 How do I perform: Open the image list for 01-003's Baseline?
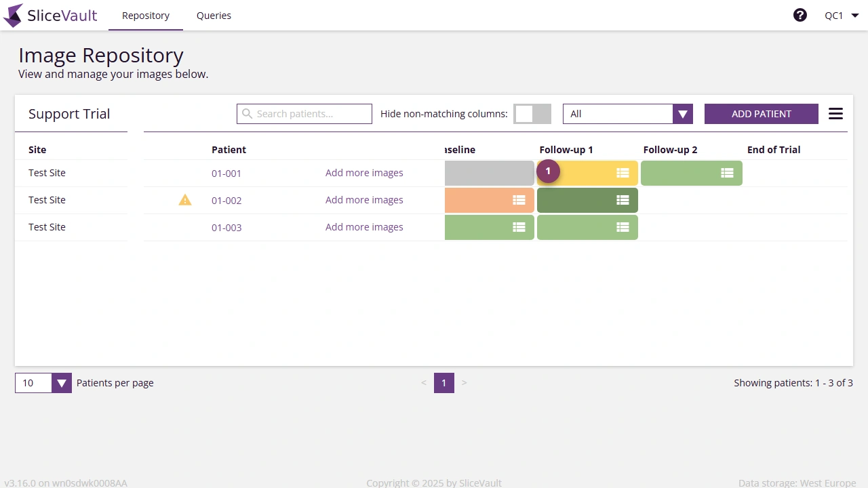pos(519,227)
